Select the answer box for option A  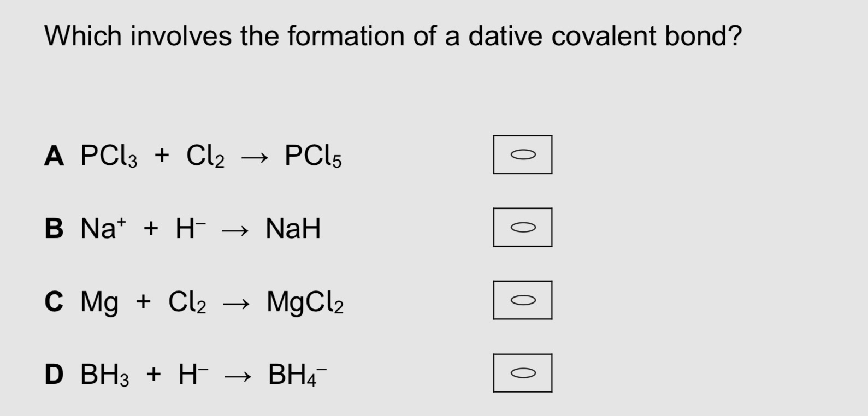coord(522,154)
